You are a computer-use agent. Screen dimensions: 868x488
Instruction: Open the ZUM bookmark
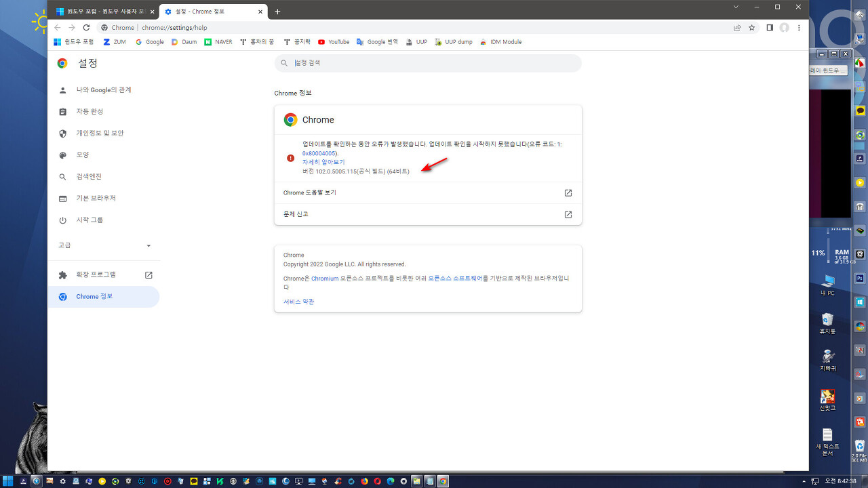pyautogui.click(x=115, y=42)
